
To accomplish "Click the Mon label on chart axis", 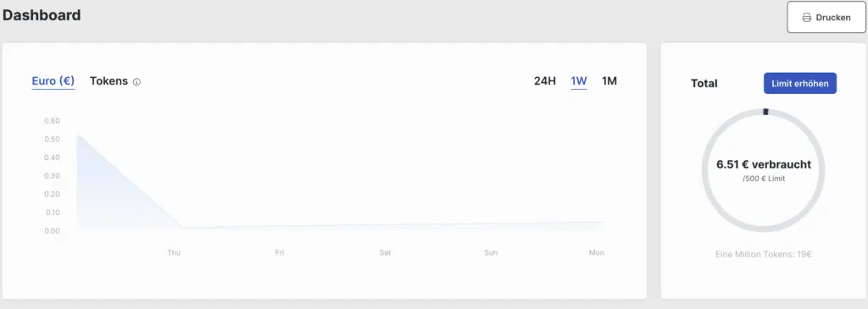I will pos(596,252).
